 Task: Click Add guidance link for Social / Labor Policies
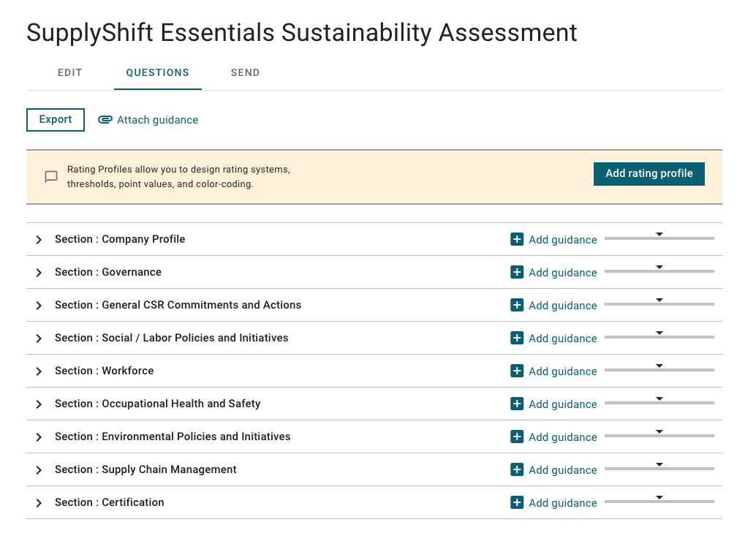pos(563,338)
